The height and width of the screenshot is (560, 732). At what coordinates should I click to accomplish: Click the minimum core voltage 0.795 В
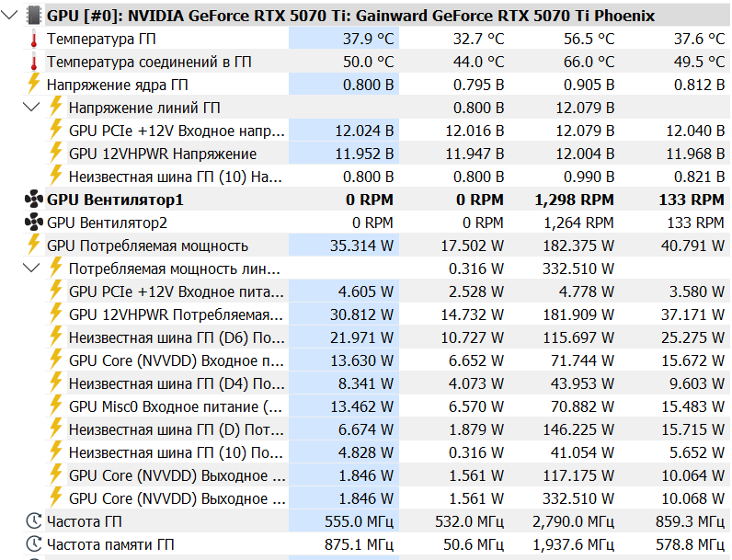pyautogui.click(x=478, y=85)
